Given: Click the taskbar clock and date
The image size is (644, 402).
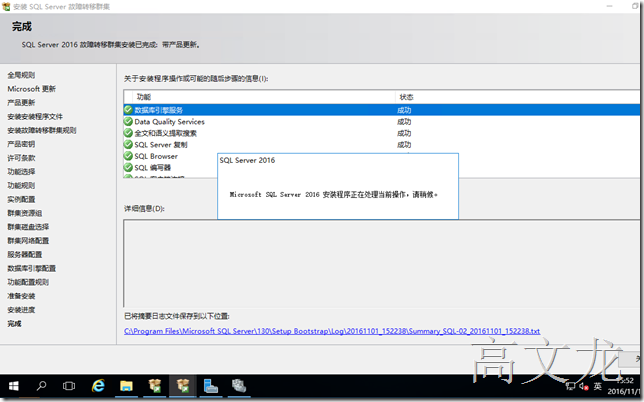Looking at the screenshot, I should (626, 386).
